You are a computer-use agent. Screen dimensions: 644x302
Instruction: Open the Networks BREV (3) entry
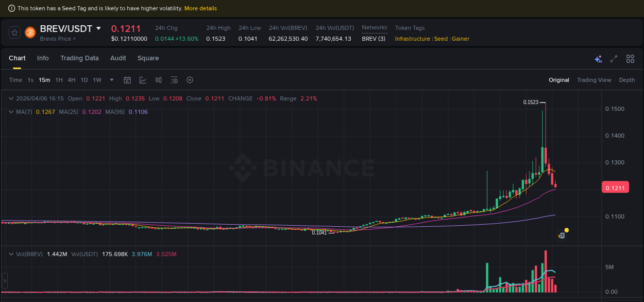tap(374, 39)
